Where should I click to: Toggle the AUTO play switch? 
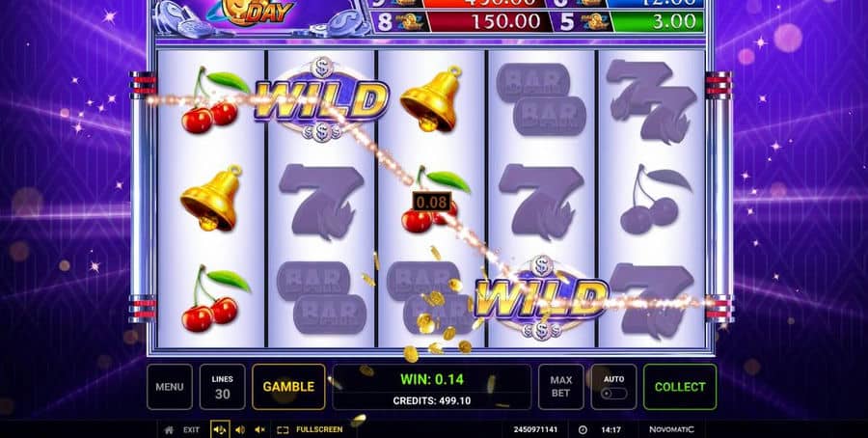[x=614, y=394]
